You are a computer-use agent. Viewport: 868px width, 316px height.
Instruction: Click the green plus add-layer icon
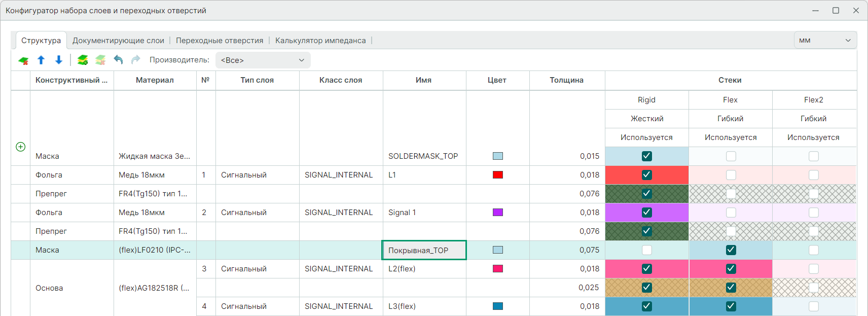click(x=21, y=147)
